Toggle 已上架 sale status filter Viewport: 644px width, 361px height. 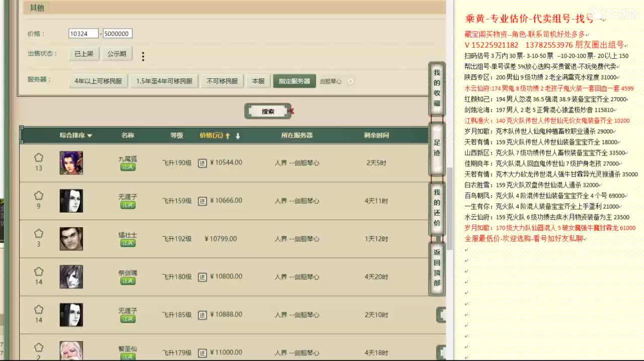coord(84,54)
